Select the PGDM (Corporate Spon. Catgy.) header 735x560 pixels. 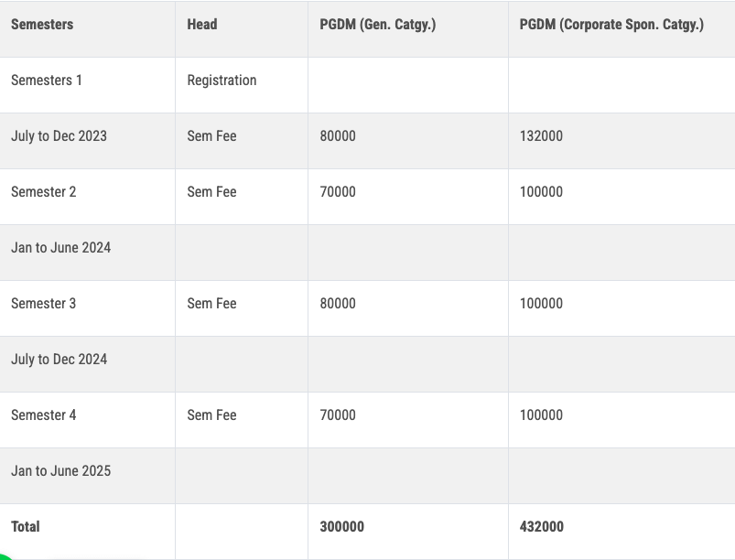611,25
